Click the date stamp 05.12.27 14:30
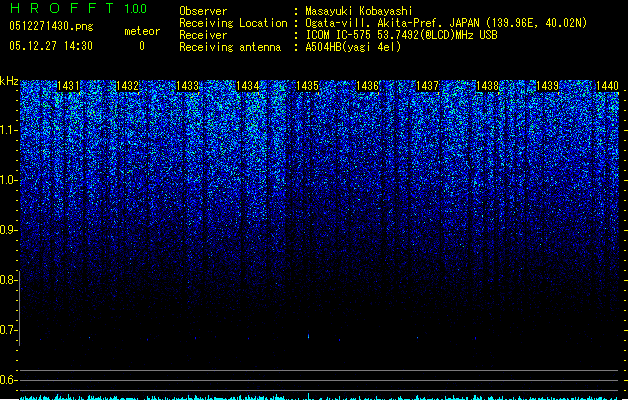This screenshot has width=629, height=400. (x=51, y=46)
